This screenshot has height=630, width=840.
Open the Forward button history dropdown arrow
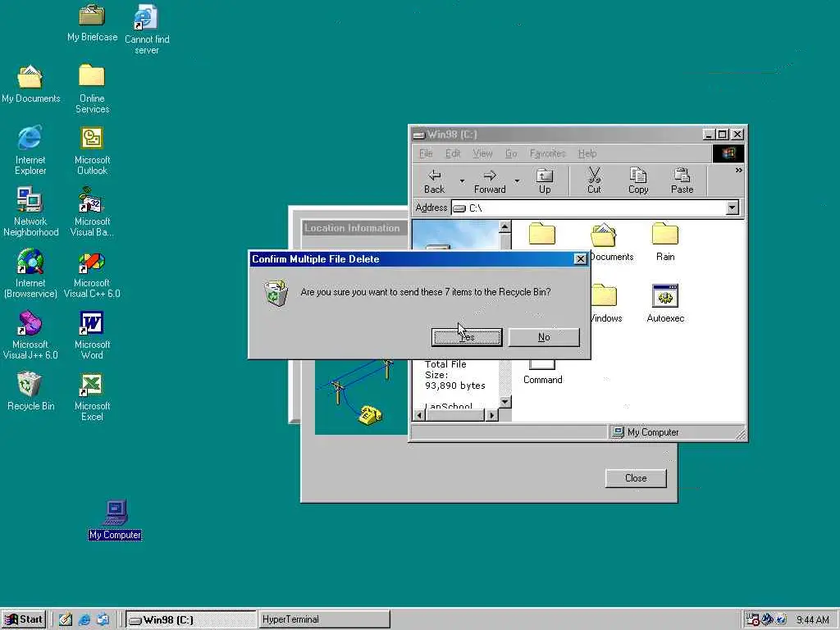point(517,181)
